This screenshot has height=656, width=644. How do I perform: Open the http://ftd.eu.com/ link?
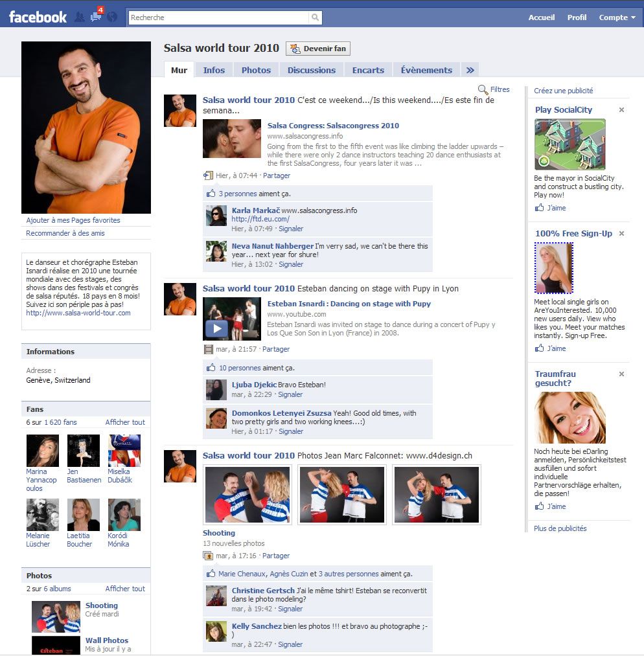pyautogui.click(x=260, y=219)
